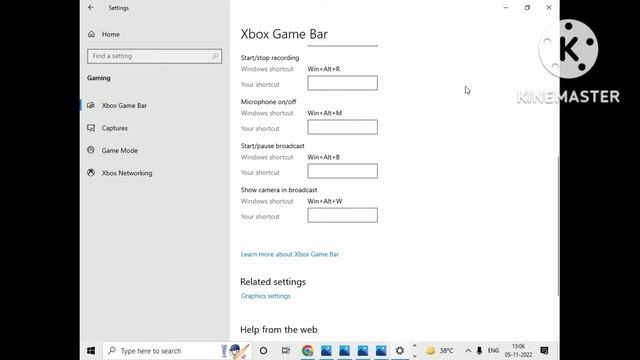Click the Related settings heading

coord(273,282)
